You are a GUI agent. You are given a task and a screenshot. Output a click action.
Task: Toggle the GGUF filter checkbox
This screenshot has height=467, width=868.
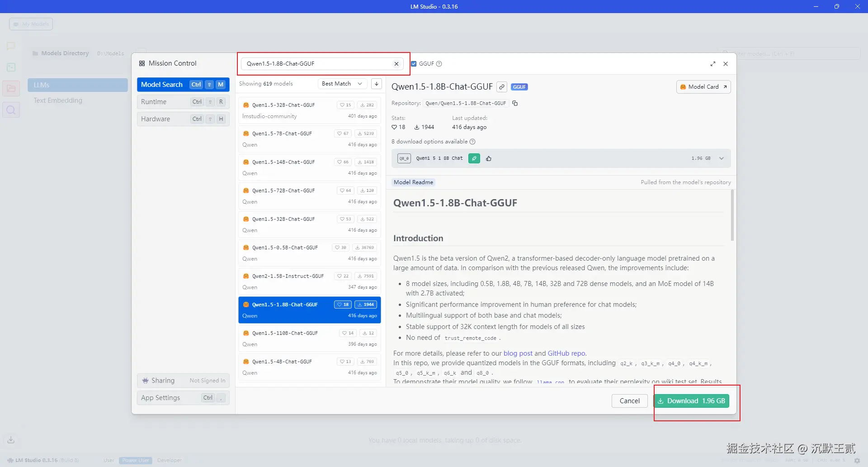point(414,64)
